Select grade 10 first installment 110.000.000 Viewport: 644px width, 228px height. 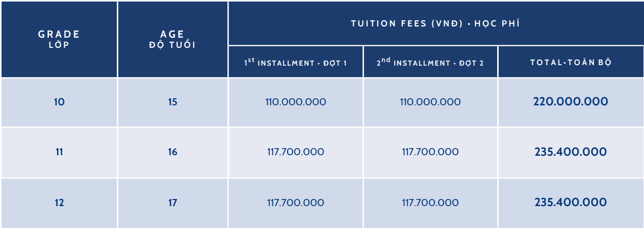(296, 102)
